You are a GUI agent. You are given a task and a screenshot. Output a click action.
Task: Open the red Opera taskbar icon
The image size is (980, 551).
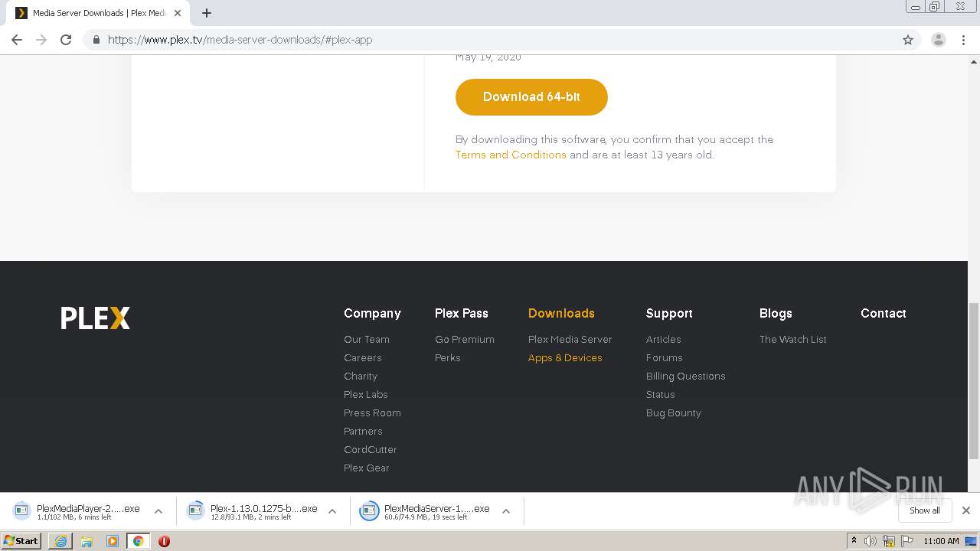tap(164, 541)
